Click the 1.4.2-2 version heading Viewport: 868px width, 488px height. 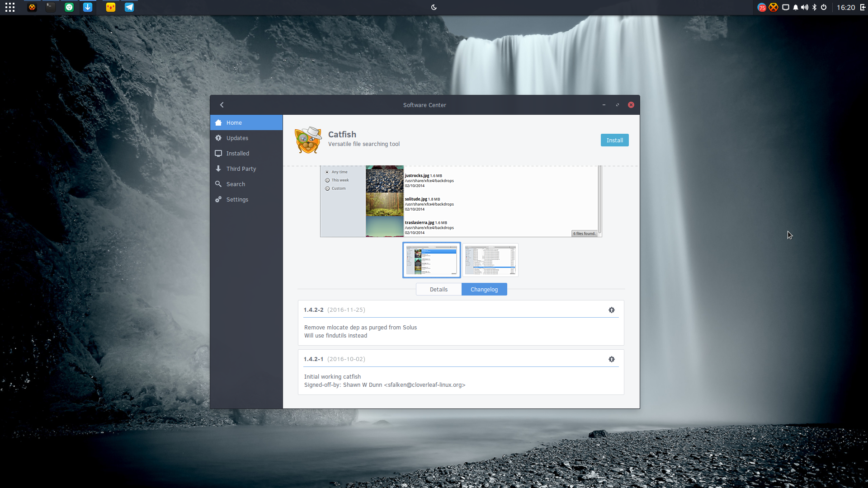314,310
